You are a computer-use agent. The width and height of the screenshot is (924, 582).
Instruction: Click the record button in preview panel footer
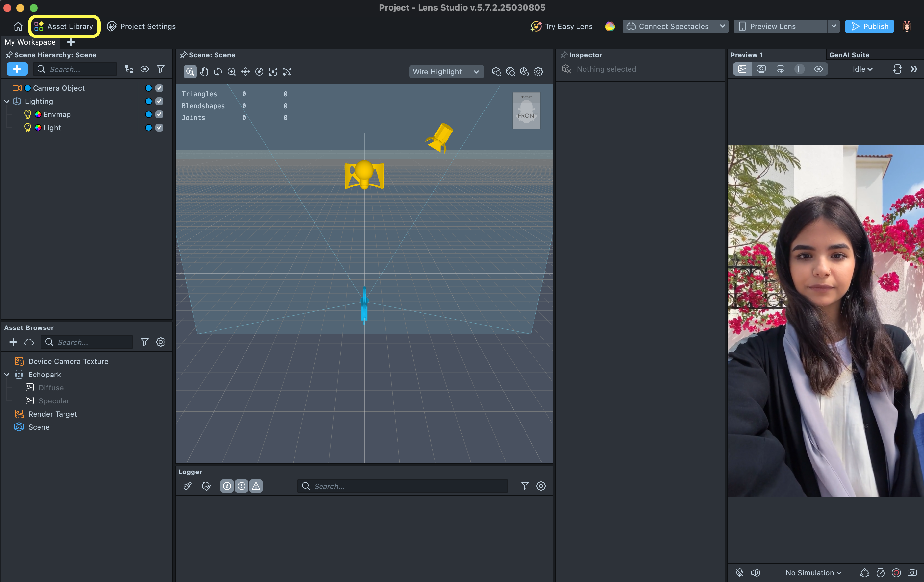pyautogui.click(x=896, y=573)
